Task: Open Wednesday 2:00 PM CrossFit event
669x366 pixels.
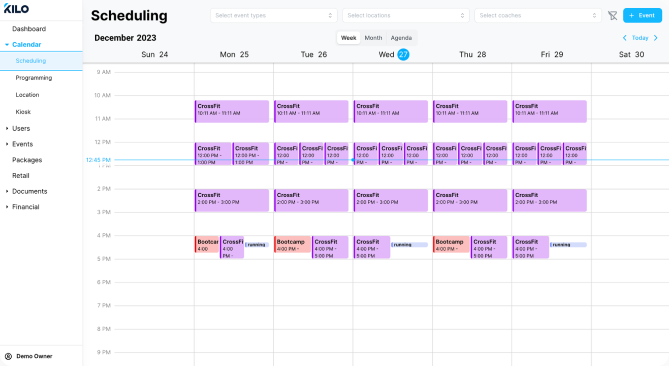Action: (x=390, y=200)
